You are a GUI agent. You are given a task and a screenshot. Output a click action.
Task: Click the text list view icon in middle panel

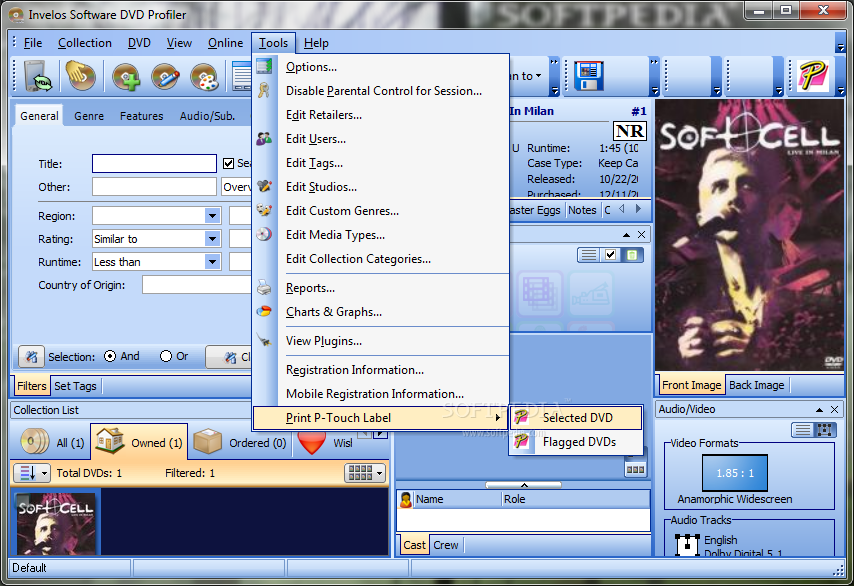point(588,255)
